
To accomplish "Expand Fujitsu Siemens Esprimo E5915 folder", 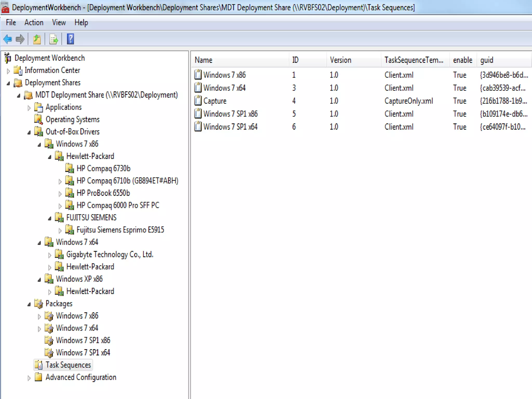I will point(60,230).
